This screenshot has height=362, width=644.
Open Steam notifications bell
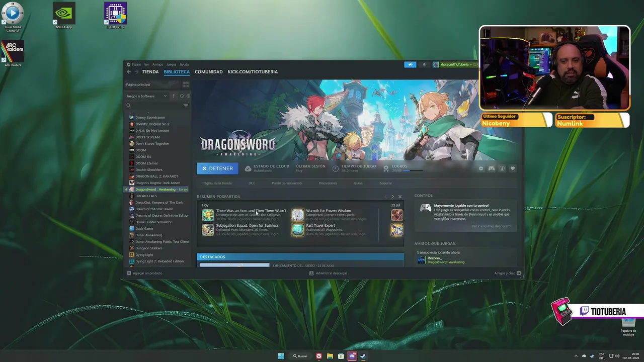[424, 64]
